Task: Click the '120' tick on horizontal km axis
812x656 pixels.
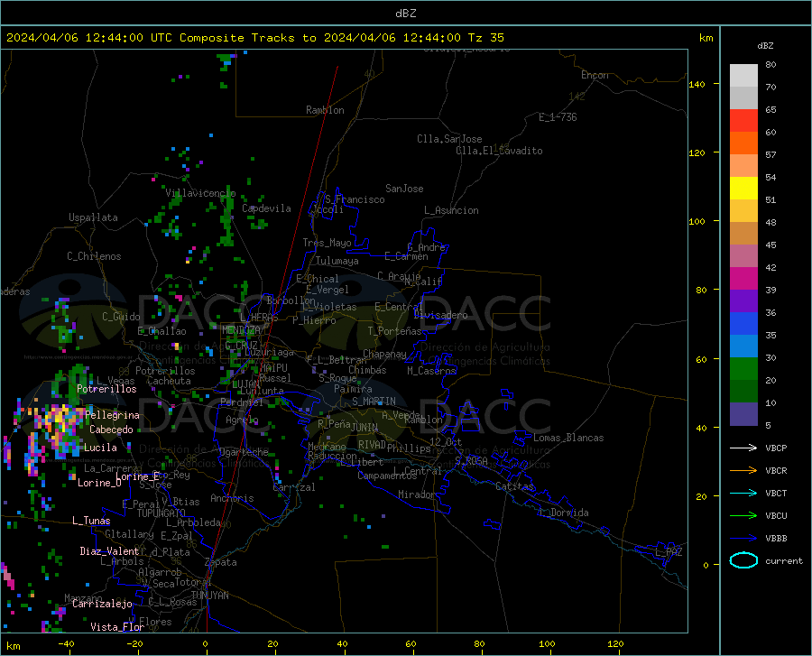Action: [615, 644]
